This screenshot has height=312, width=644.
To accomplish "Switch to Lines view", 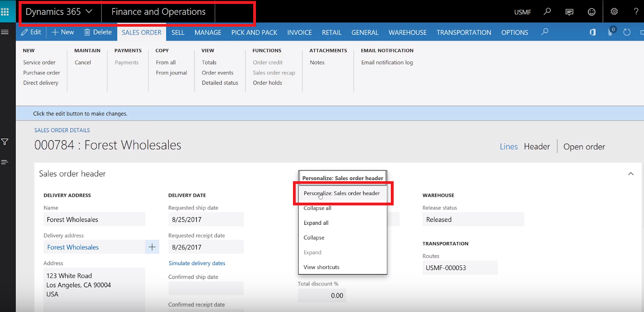I will coord(509,147).
